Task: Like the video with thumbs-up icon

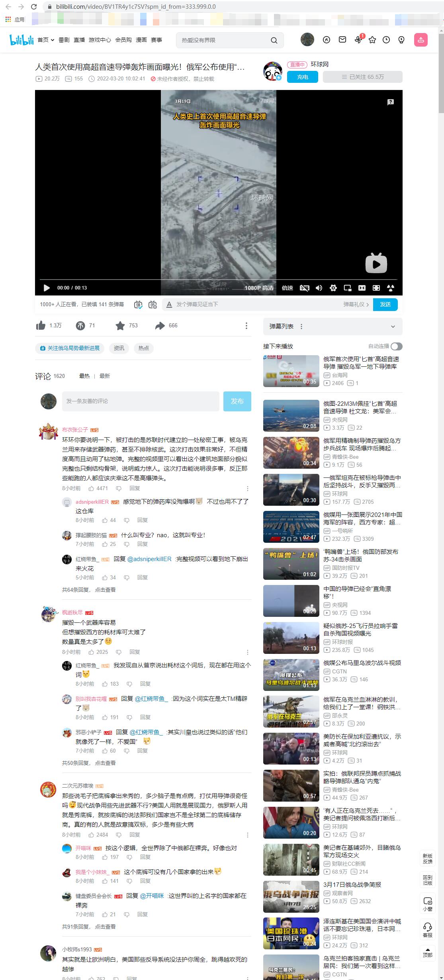Action: 41,326
